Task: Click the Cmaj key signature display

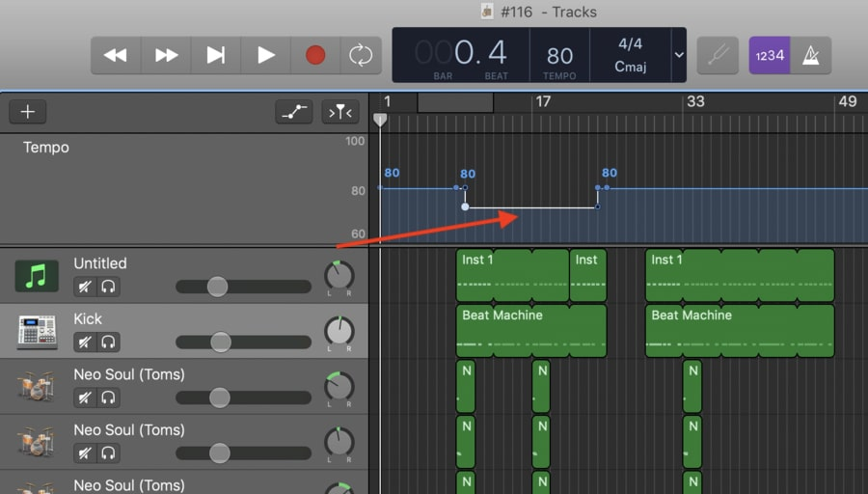Action: [630, 67]
